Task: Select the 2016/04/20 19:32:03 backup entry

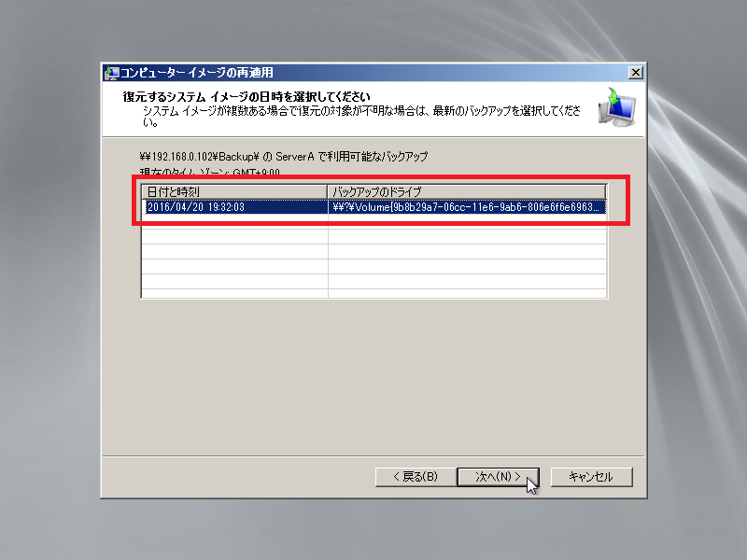Action: (x=233, y=207)
